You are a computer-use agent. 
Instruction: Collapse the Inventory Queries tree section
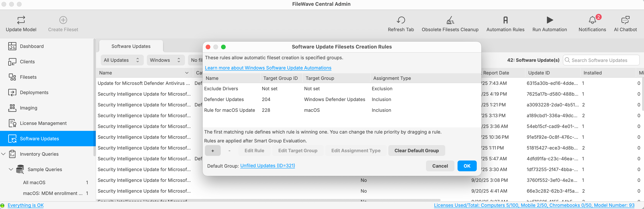coord(3,154)
